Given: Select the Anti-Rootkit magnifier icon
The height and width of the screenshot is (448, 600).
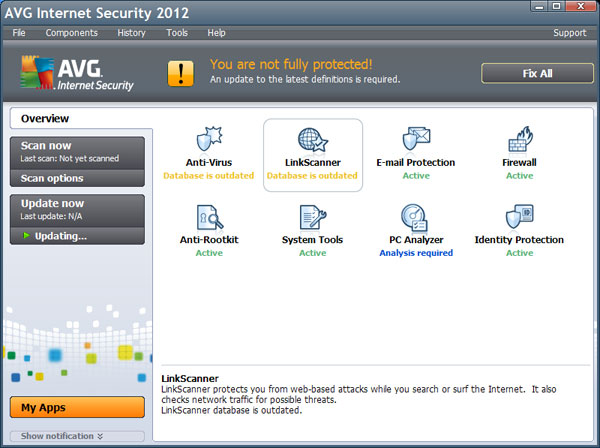Looking at the screenshot, I should tap(209, 217).
